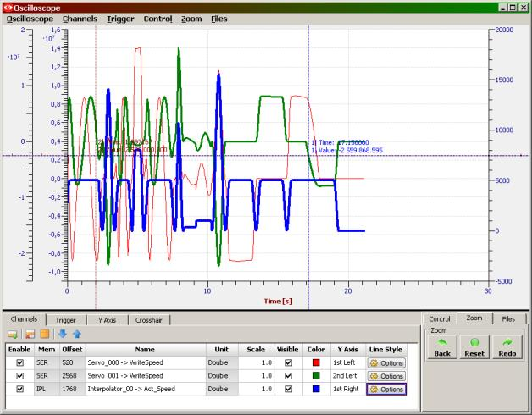Click the blue color swatch for Interpolator_00
This screenshot has height=415, width=532.
coord(316,389)
